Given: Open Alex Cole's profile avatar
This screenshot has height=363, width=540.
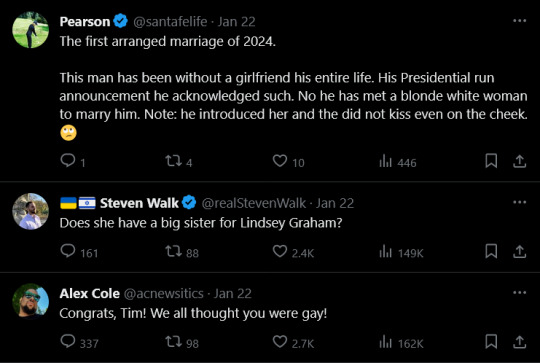Looking at the screenshot, I should coord(31,301).
